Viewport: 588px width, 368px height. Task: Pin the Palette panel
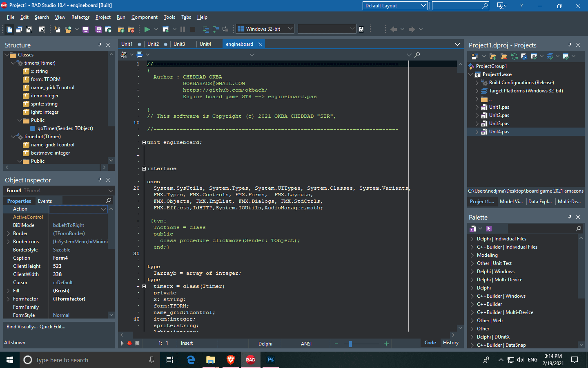click(x=570, y=217)
